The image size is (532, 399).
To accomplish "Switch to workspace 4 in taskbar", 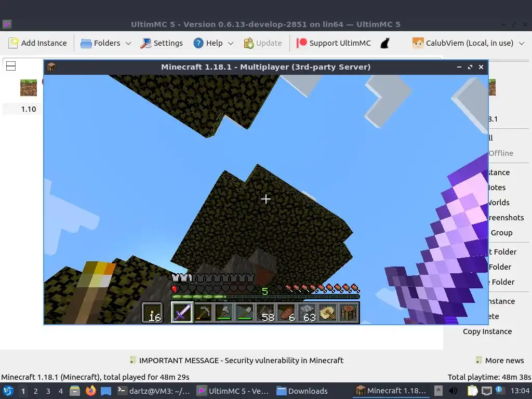I will tap(61, 391).
